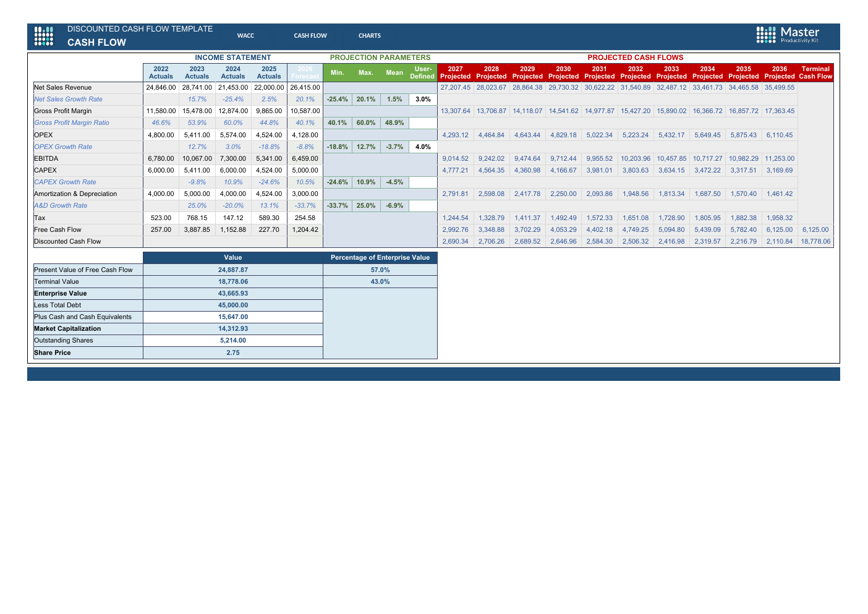Select the 57.0% enterprise value percentage
Screen dimensions: 868x614
coord(380,270)
